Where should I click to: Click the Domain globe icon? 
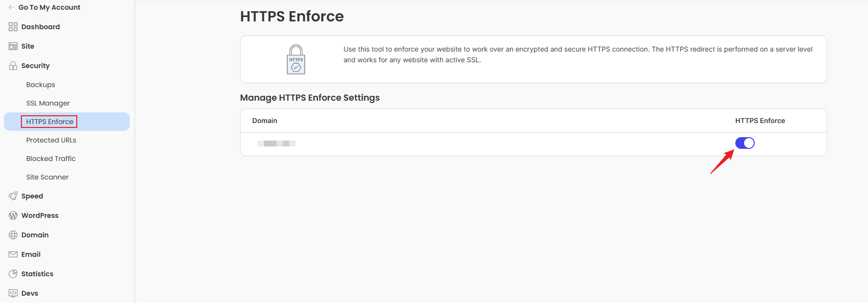(x=13, y=235)
